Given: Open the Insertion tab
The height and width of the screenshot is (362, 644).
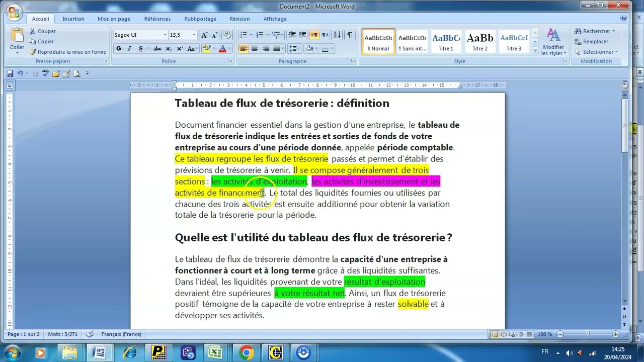Looking at the screenshot, I should (x=73, y=19).
